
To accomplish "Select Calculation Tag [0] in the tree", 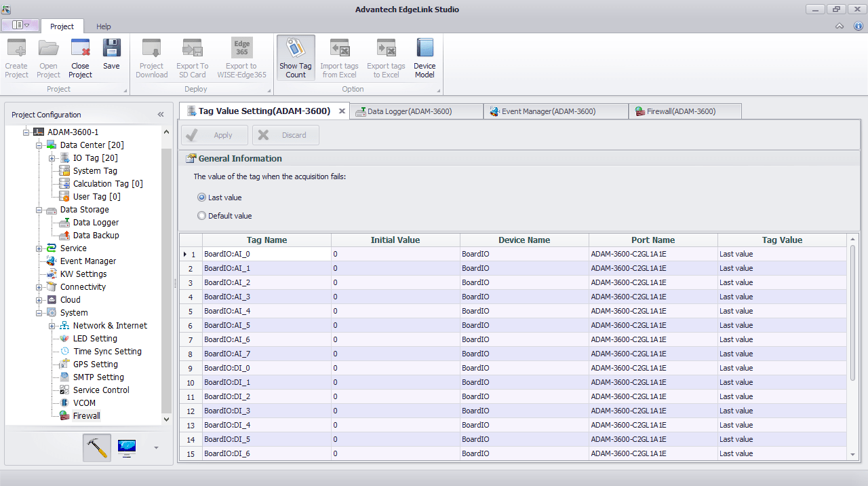I will pyautogui.click(x=108, y=183).
